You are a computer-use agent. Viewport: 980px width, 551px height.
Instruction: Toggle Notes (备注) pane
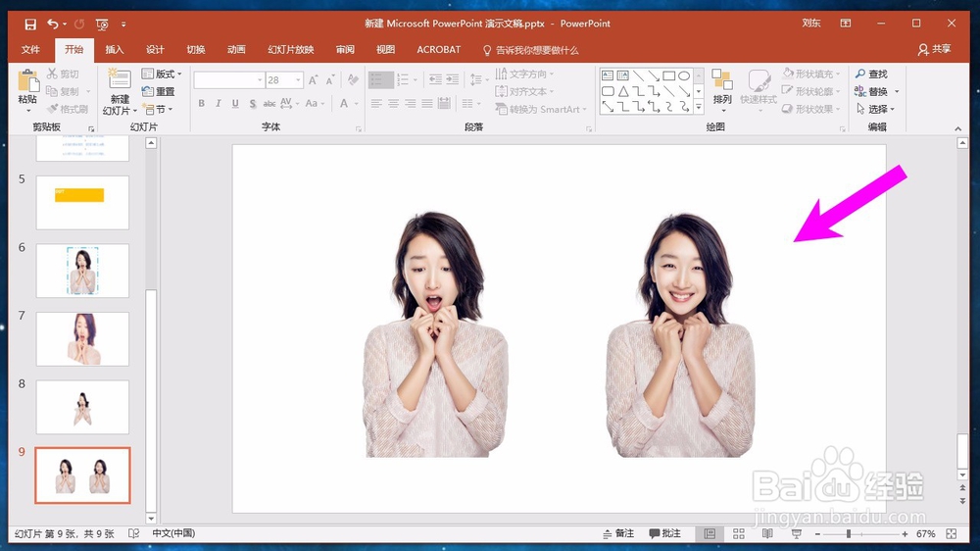click(618, 533)
